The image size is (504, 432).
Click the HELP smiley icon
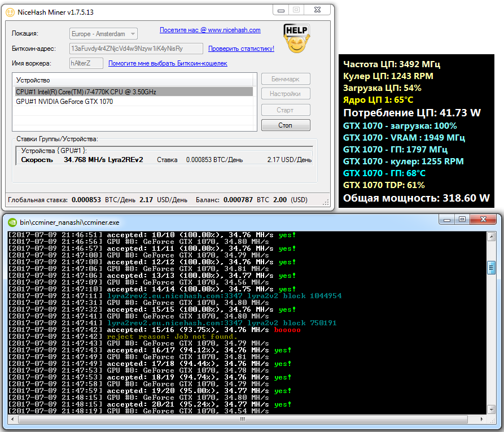tap(297, 38)
